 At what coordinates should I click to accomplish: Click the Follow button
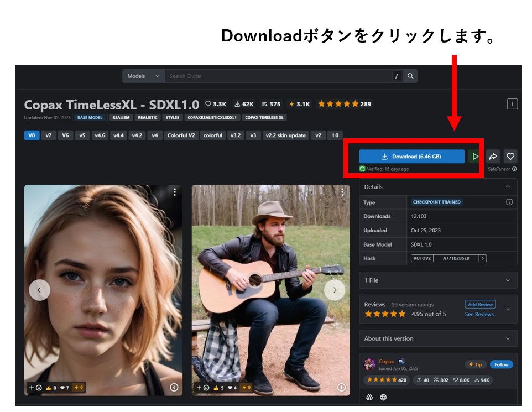tap(501, 364)
